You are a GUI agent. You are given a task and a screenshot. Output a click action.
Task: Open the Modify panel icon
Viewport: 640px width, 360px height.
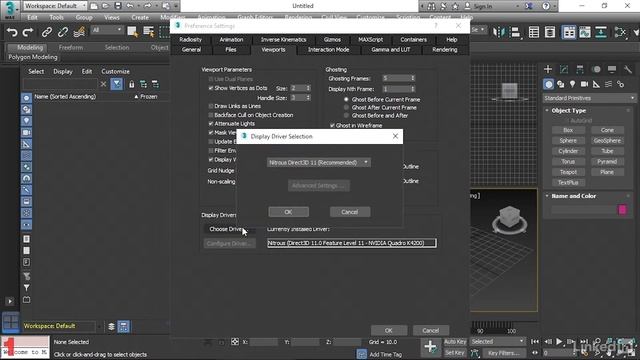pyautogui.click(x=564, y=69)
